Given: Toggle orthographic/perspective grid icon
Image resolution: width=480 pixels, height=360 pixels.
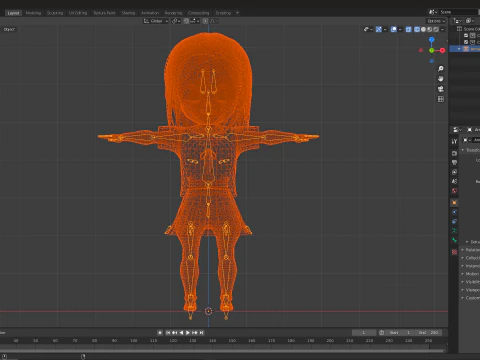Looking at the screenshot, I should [441, 99].
